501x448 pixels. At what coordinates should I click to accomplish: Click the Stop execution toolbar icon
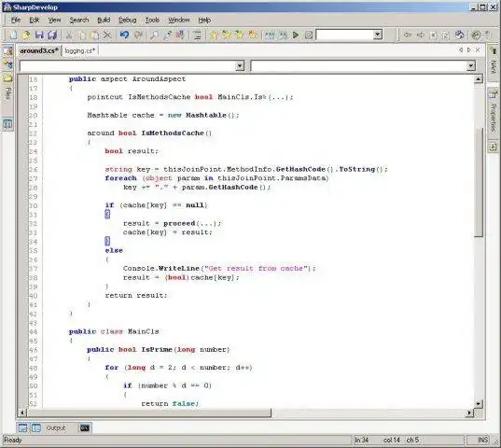pyautogui.click(x=308, y=35)
